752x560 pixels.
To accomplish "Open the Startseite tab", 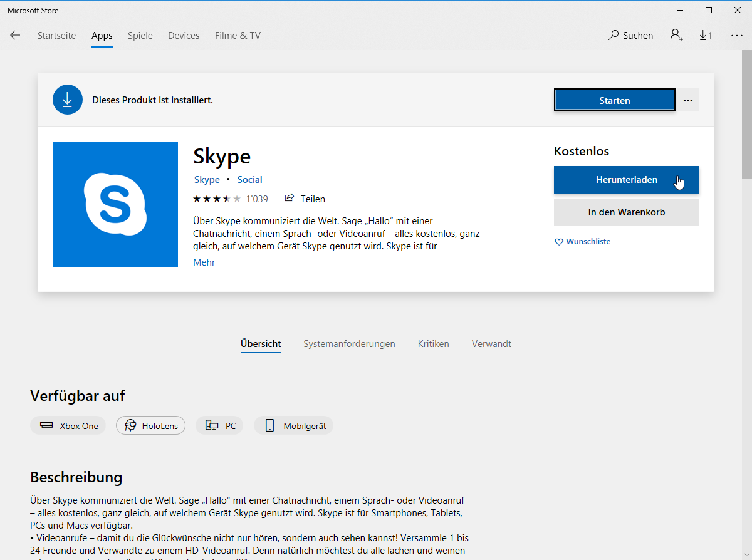I will [56, 36].
